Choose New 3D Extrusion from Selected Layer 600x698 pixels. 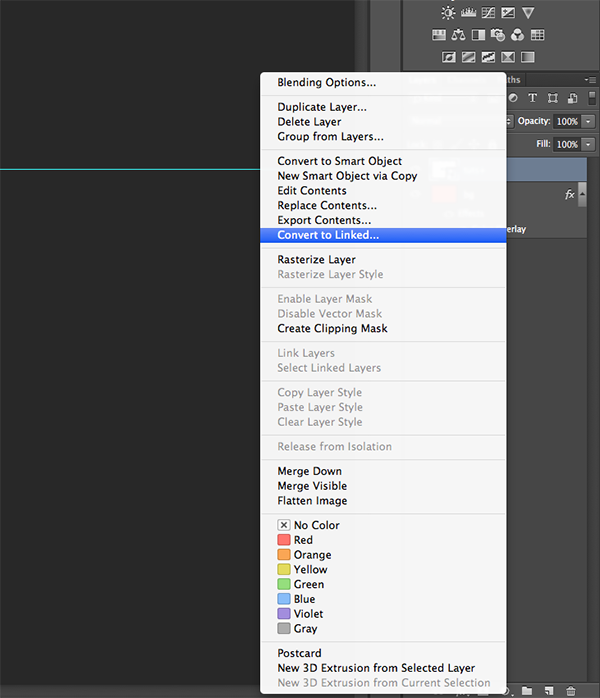point(376,668)
